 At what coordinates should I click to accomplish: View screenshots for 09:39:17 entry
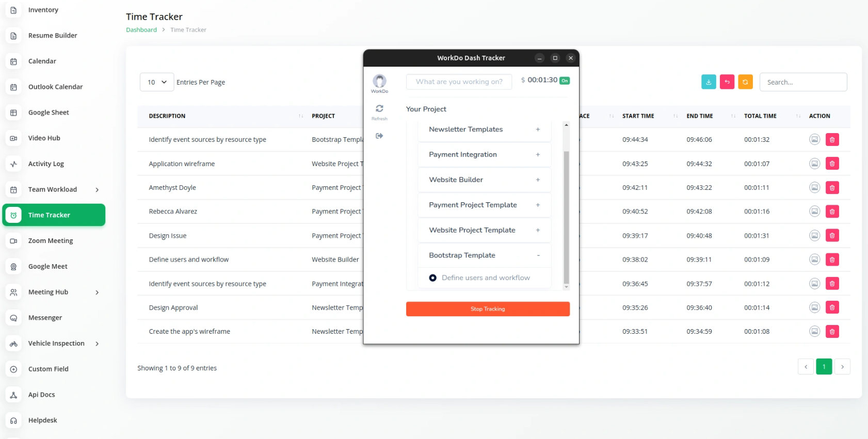814,235
